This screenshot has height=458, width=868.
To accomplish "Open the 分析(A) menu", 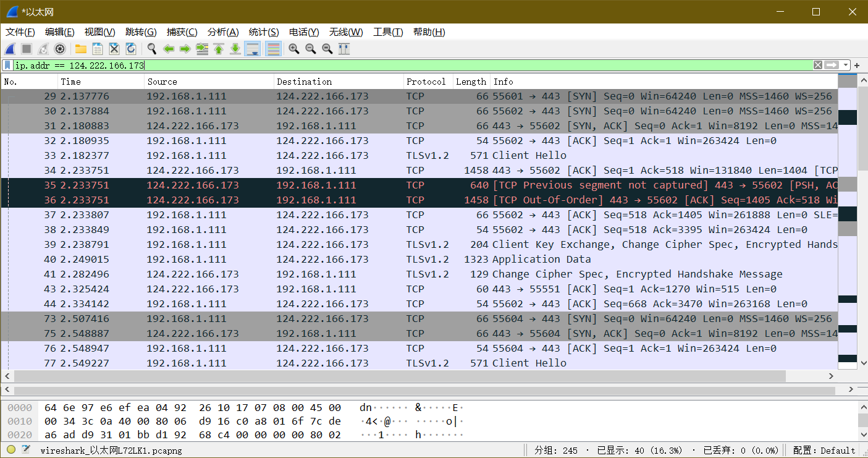I will pyautogui.click(x=223, y=32).
